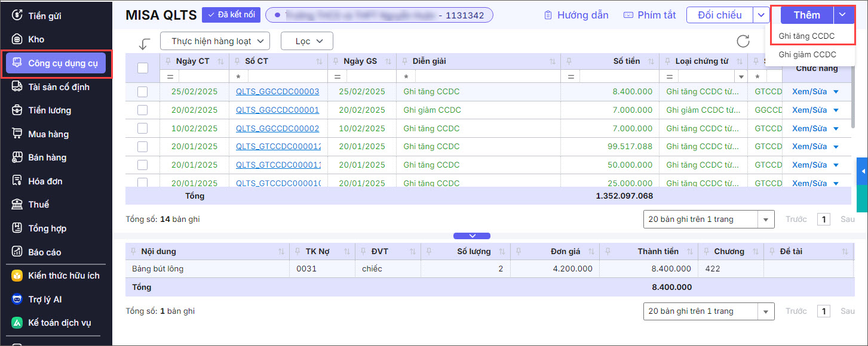Screen dimensions: 868x346
Task: Go to Tài sản cố định
Action: coord(59,86)
